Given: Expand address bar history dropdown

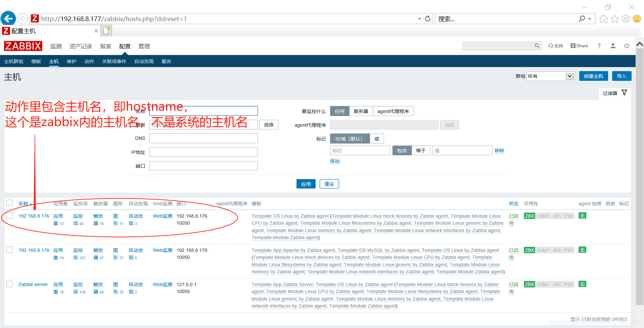Looking at the screenshot, I should click(419, 19).
